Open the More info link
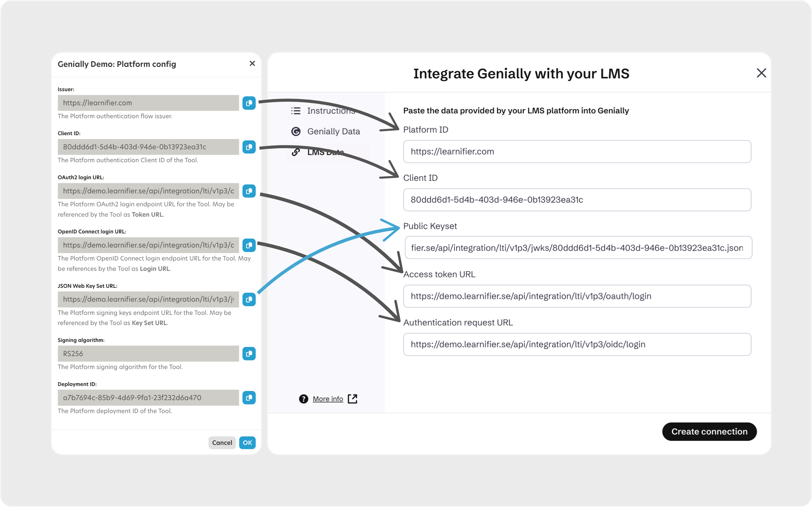This screenshot has width=812, height=507. (x=328, y=399)
